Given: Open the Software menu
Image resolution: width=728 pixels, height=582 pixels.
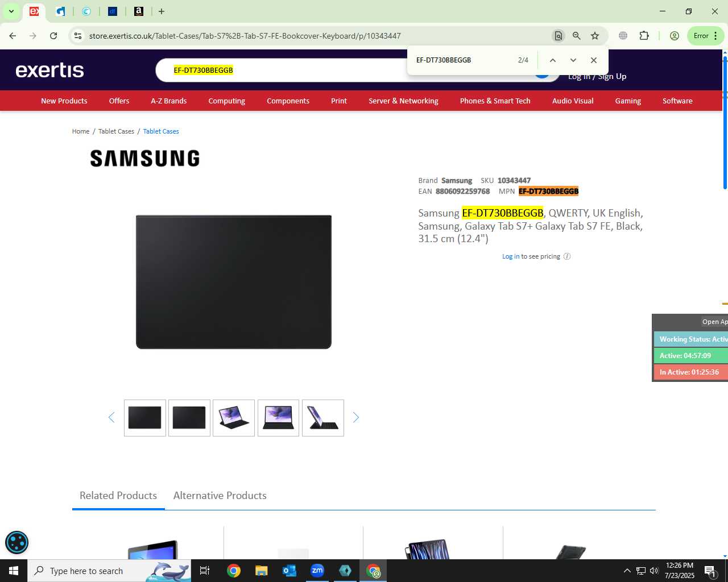Looking at the screenshot, I should (x=677, y=101).
